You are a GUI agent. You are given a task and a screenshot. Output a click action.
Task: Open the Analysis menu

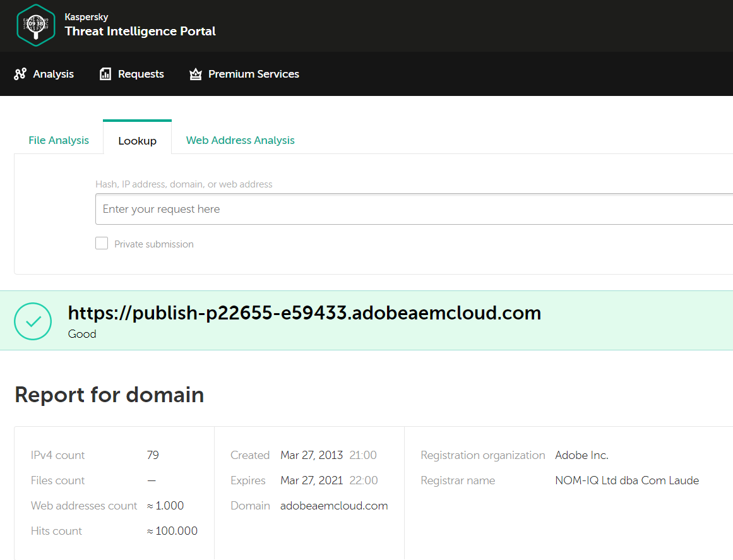(x=44, y=74)
